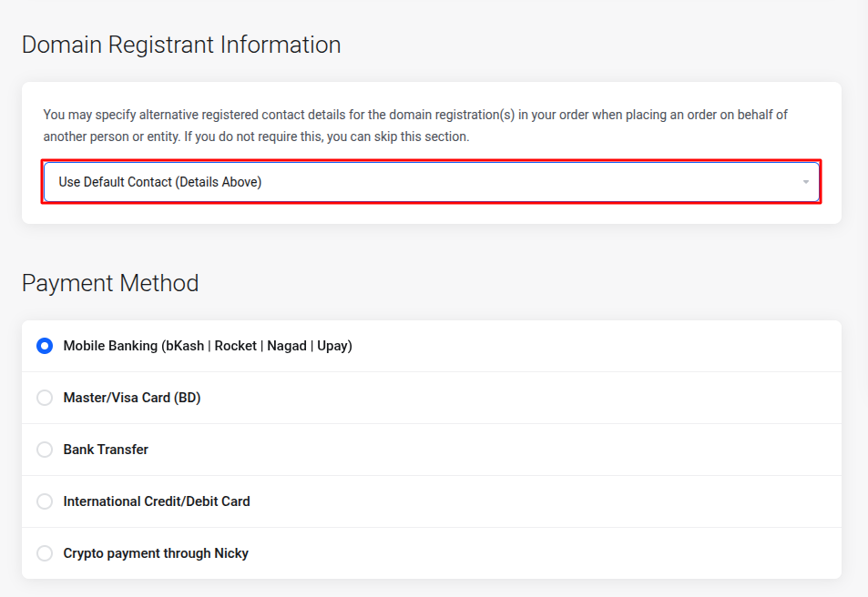Click the 'Payment Method' section heading
868x597 pixels.
click(110, 283)
